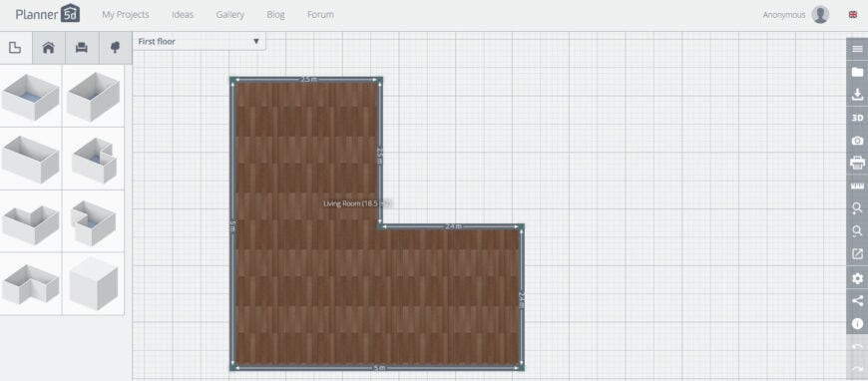Viewport: 868px width, 381px height.
Task: Open settings gear in sidebar
Action: pos(857,278)
